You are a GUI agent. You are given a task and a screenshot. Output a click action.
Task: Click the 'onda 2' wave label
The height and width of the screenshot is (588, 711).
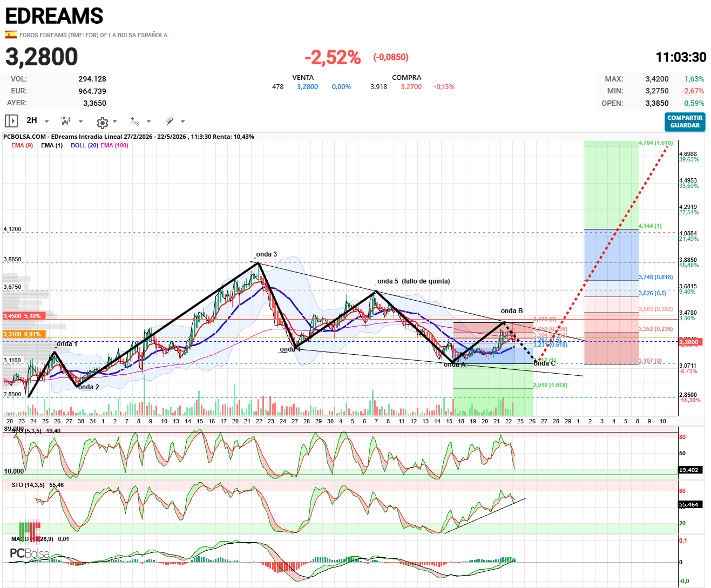click(89, 387)
